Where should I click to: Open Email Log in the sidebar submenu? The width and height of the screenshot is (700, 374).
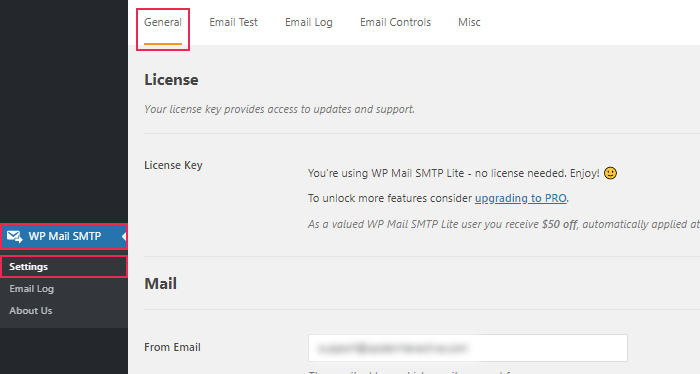(31, 289)
